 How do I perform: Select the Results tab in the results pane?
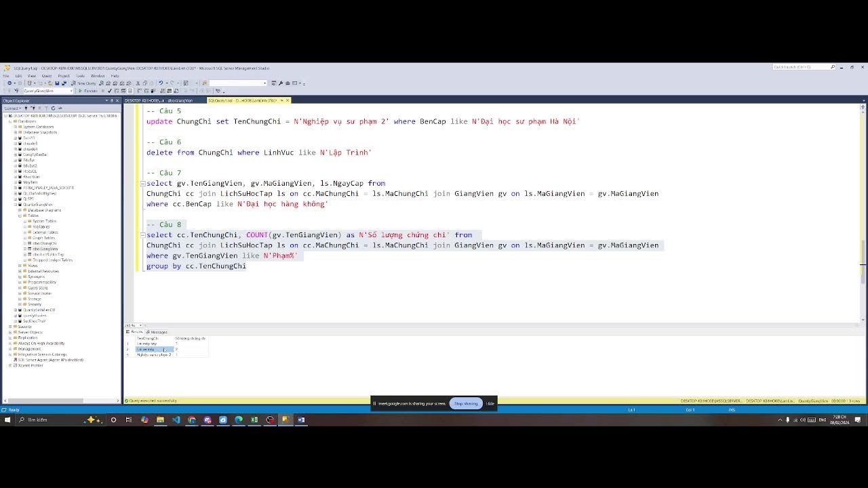point(134,332)
